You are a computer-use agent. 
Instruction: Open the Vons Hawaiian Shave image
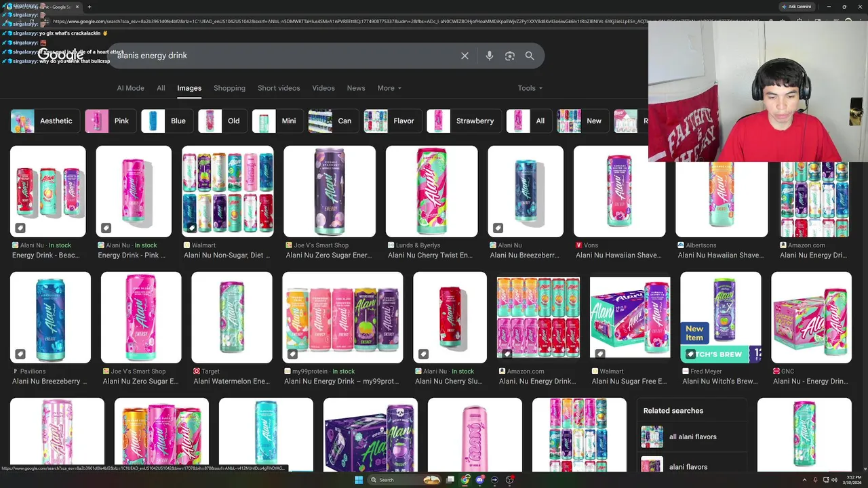pos(620,192)
